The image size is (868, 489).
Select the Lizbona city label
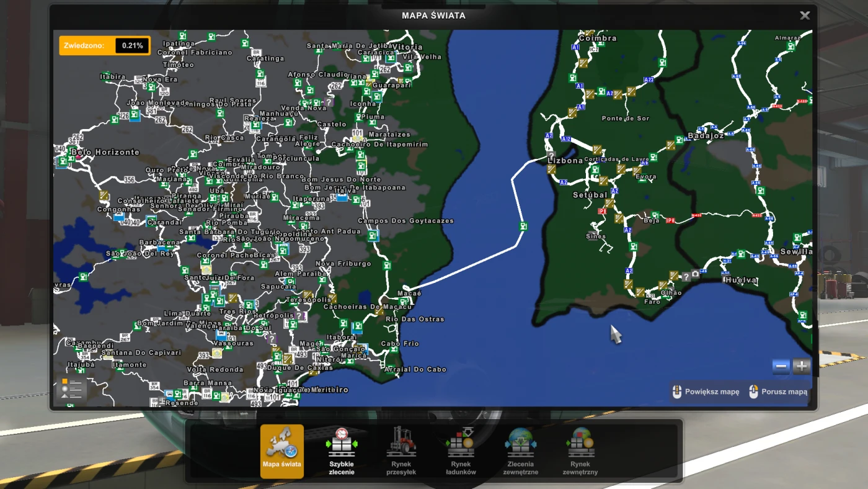(565, 160)
